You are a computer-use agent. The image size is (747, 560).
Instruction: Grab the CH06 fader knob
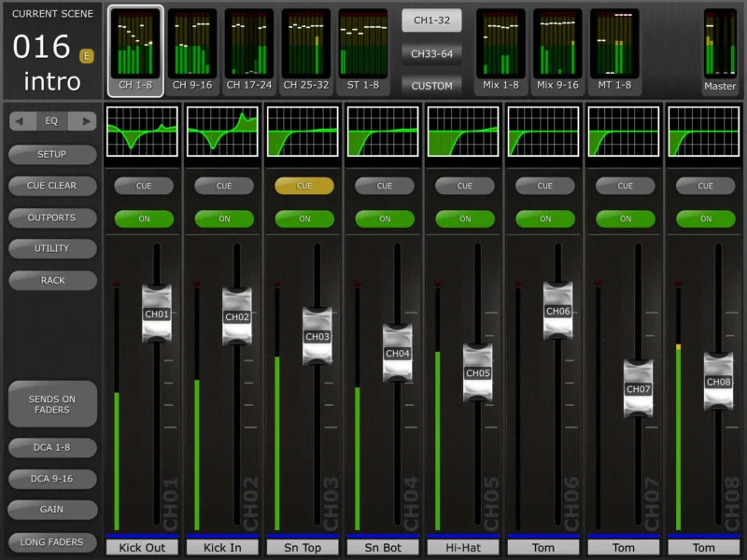(x=557, y=311)
